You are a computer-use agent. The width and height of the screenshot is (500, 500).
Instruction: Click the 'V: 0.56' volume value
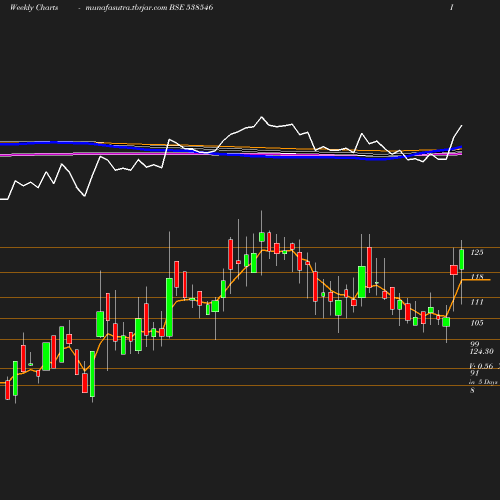pyautogui.click(x=481, y=366)
